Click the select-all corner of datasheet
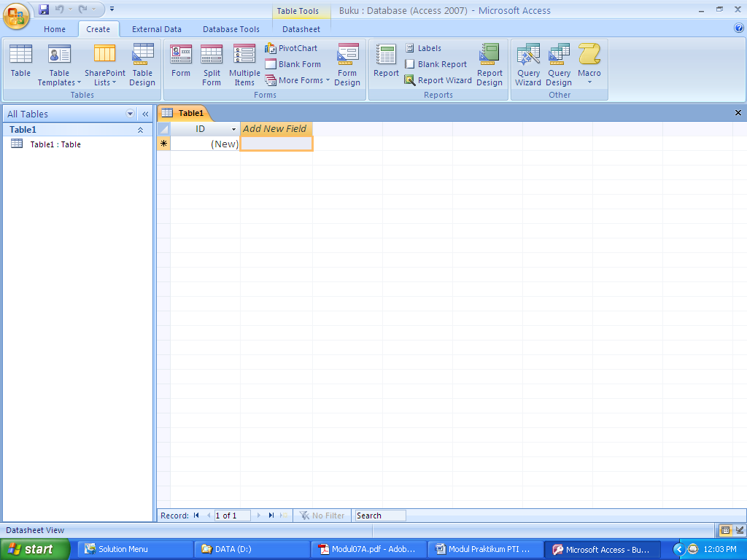The width and height of the screenshot is (747, 560). coord(163,129)
